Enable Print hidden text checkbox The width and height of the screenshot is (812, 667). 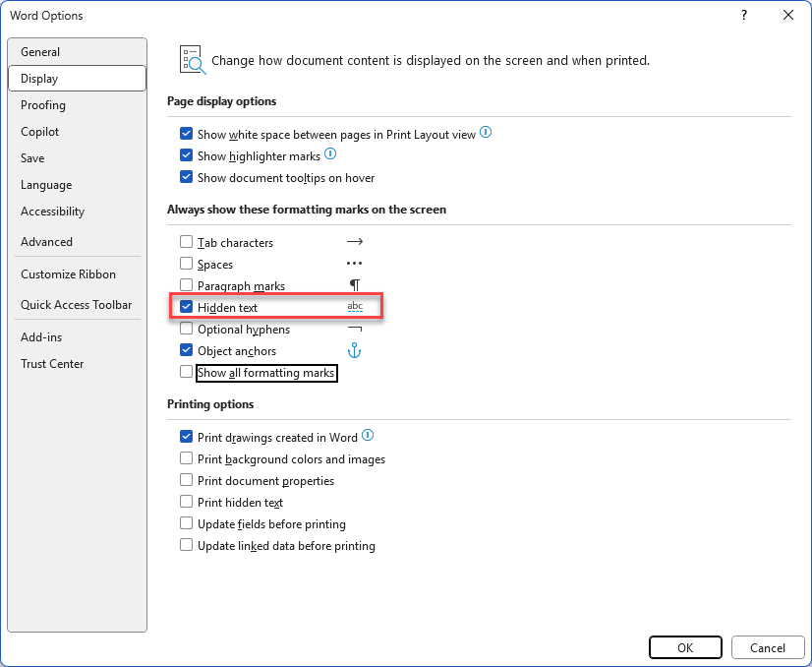coord(187,502)
